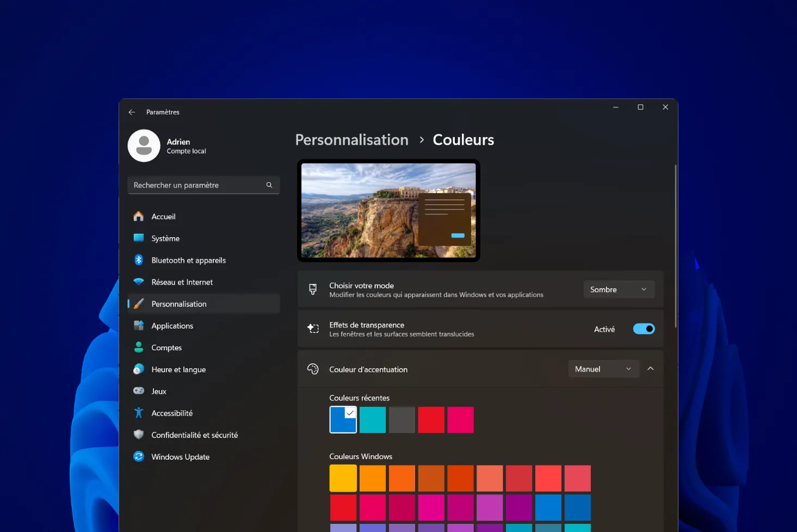The image size is (797, 532).
Task: Click the Adrien user avatar
Action: [x=144, y=146]
